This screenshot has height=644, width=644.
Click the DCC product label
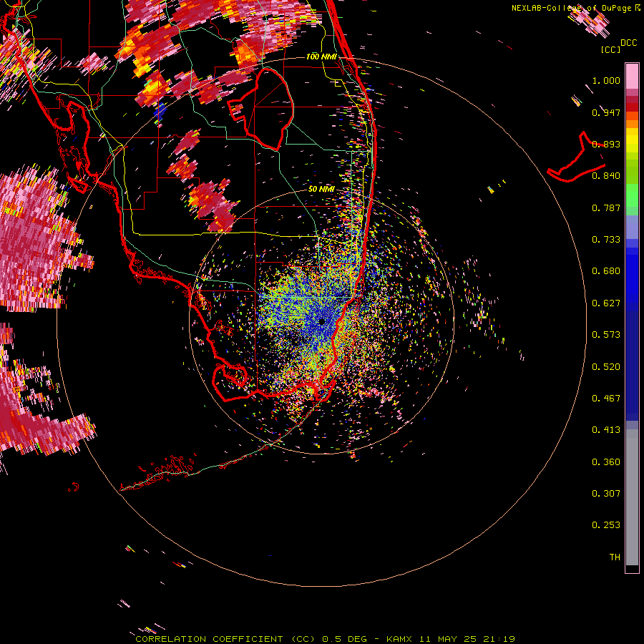point(628,43)
